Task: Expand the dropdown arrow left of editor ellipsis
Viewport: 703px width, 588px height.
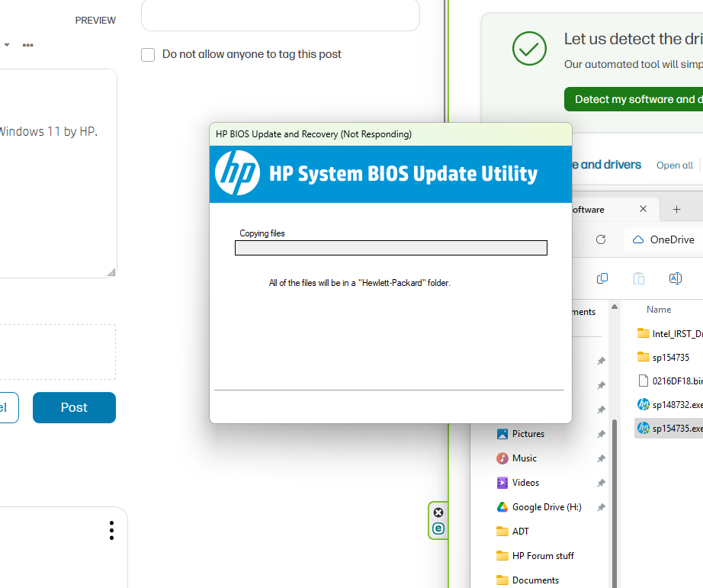Action: tap(7, 45)
